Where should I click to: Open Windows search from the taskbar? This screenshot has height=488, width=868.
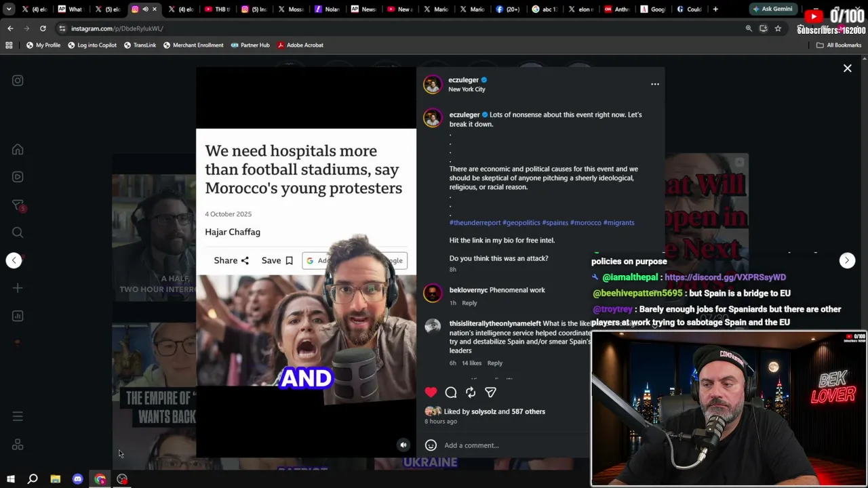pyautogui.click(x=33, y=479)
